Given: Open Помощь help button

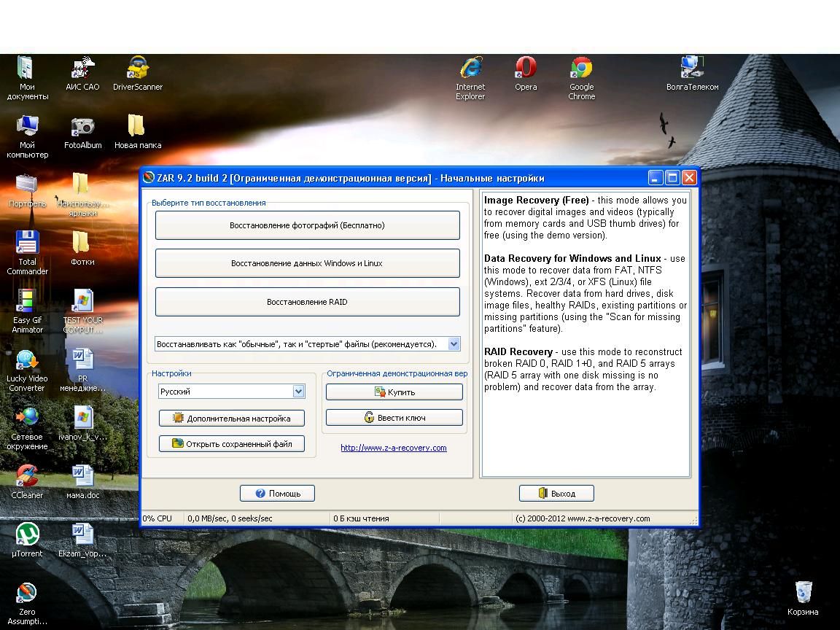Looking at the screenshot, I should 277,494.
